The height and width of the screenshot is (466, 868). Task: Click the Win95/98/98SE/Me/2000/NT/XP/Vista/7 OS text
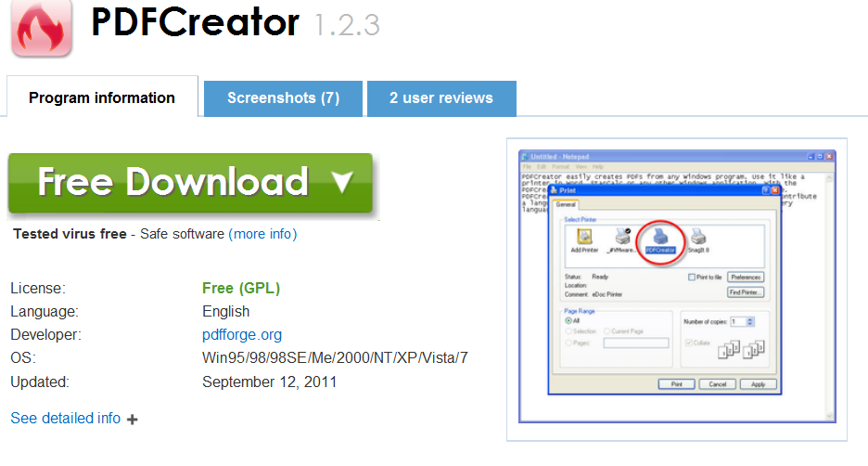pyautogui.click(x=335, y=358)
